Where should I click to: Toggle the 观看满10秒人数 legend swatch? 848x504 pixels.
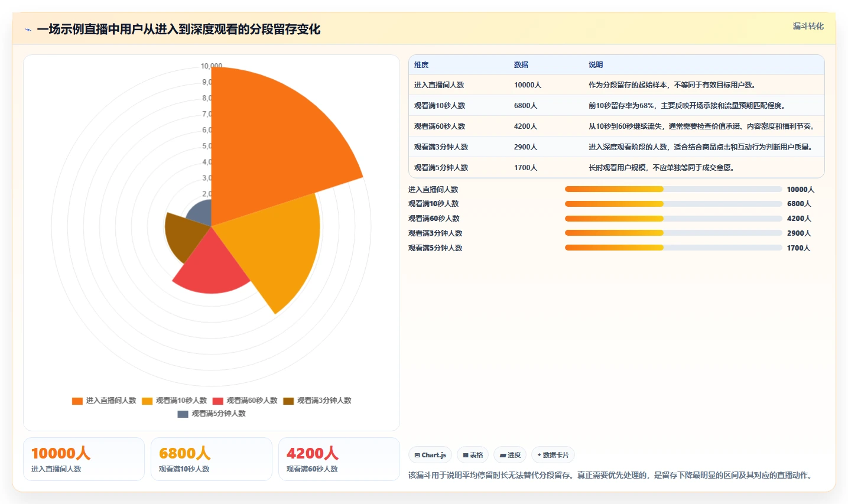pyautogui.click(x=147, y=401)
